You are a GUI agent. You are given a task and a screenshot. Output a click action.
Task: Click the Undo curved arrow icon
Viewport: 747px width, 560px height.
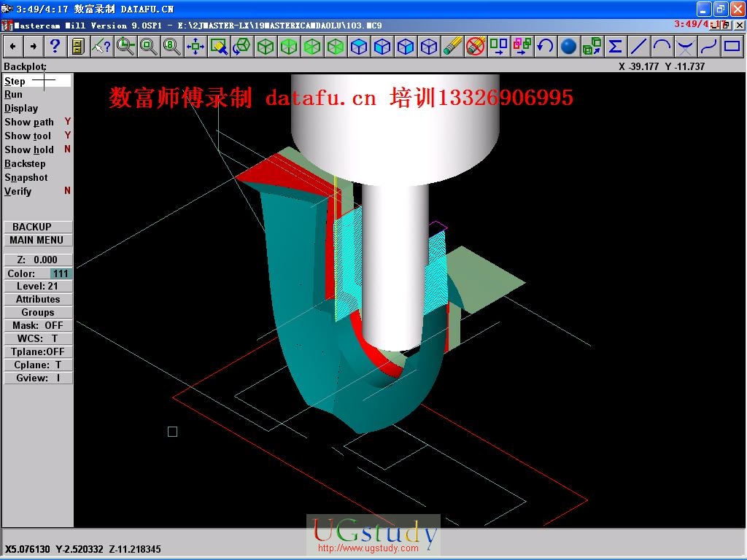[x=546, y=46]
